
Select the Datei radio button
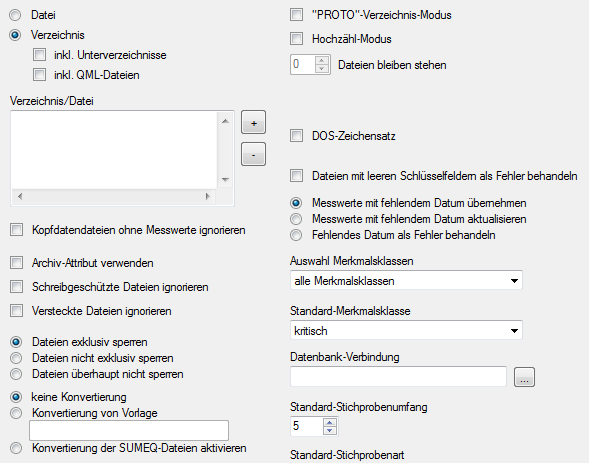(15, 15)
